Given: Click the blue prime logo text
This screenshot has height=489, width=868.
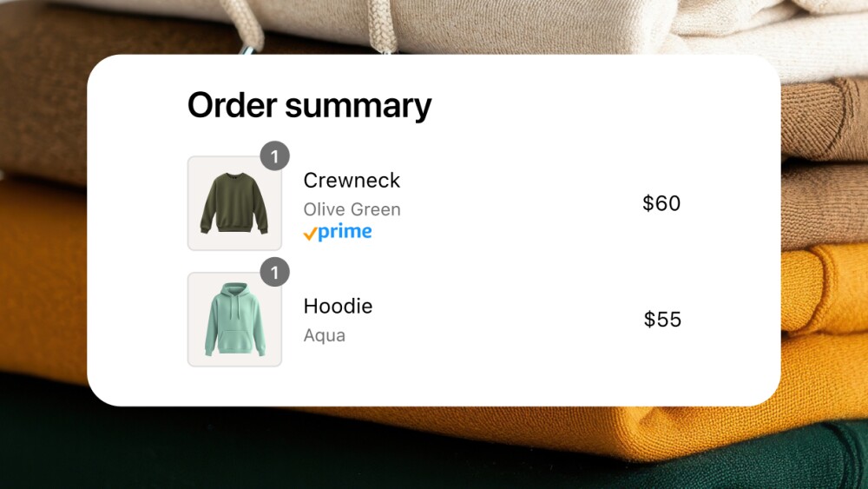Looking at the screenshot, I should pos(345,232).
